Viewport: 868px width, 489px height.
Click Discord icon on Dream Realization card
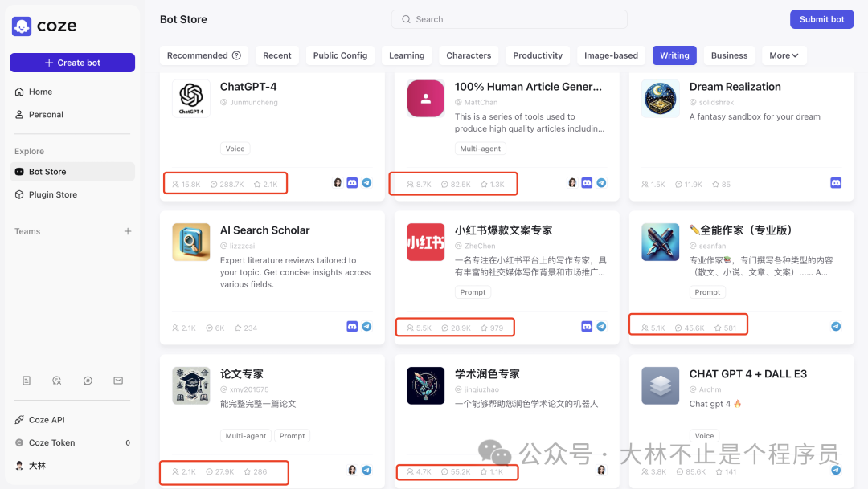[x=836, y=182]
